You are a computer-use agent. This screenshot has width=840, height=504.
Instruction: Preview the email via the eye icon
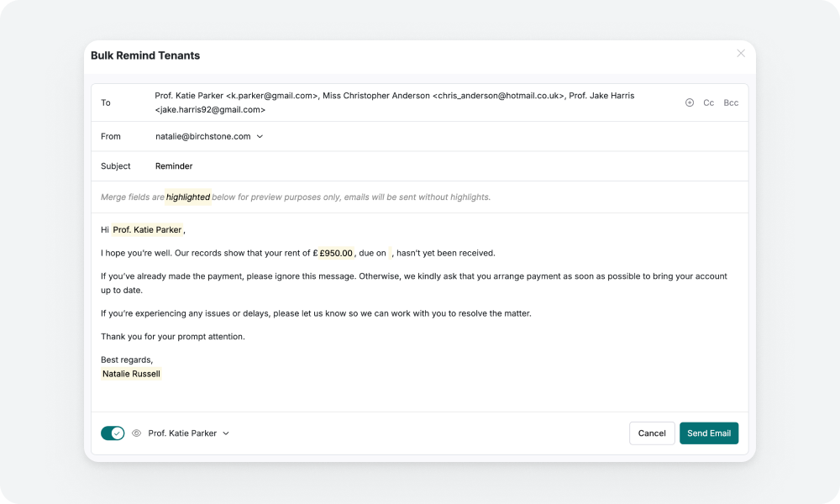[135, 433]
